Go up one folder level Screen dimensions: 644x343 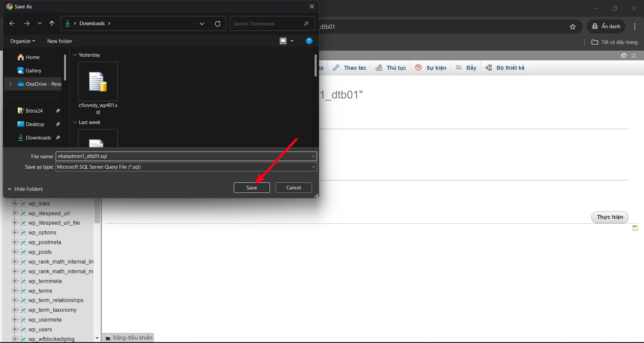tap(52, 23)
